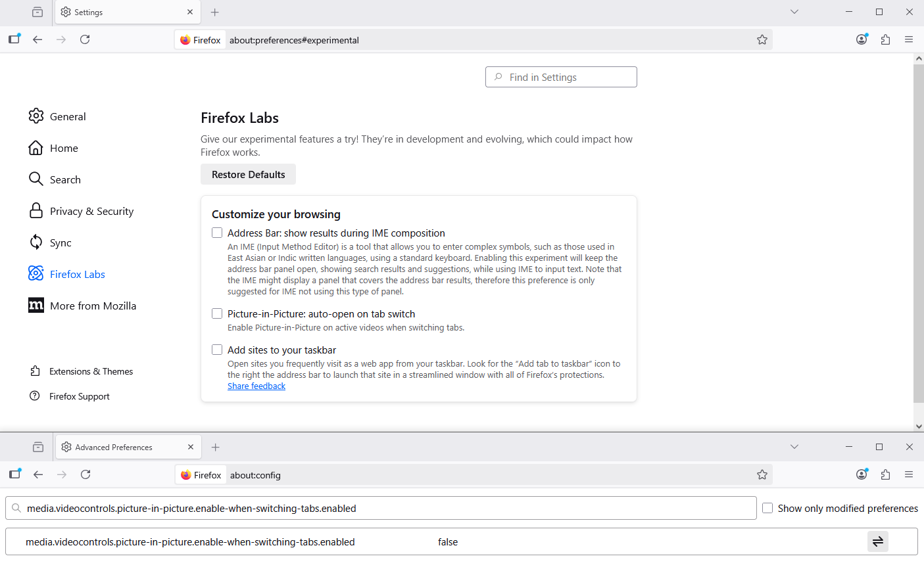Expand the list all tabs chevron in top window

pyautogui.click(x=794, y=12)
